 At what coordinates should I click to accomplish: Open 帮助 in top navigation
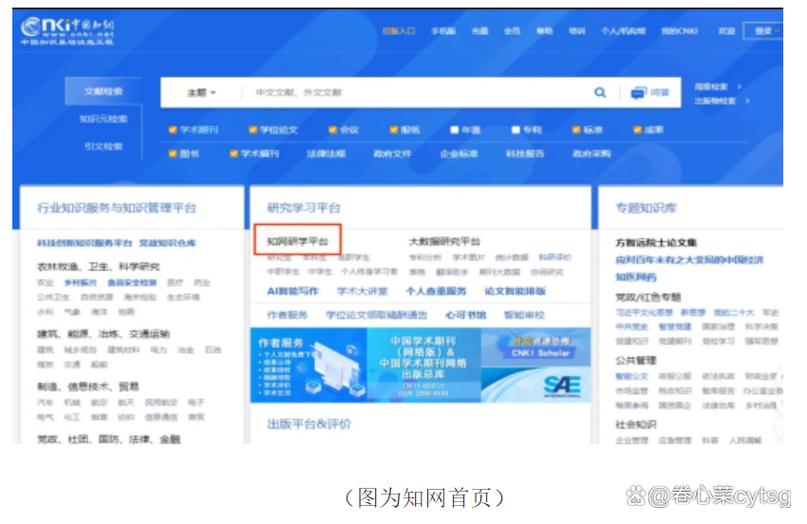coord(545,31)
